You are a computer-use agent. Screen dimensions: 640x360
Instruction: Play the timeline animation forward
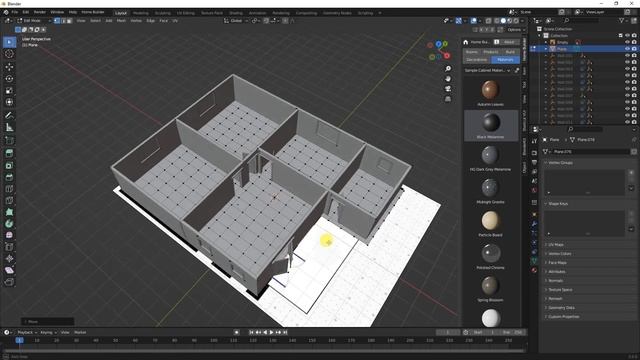[271, 332]
